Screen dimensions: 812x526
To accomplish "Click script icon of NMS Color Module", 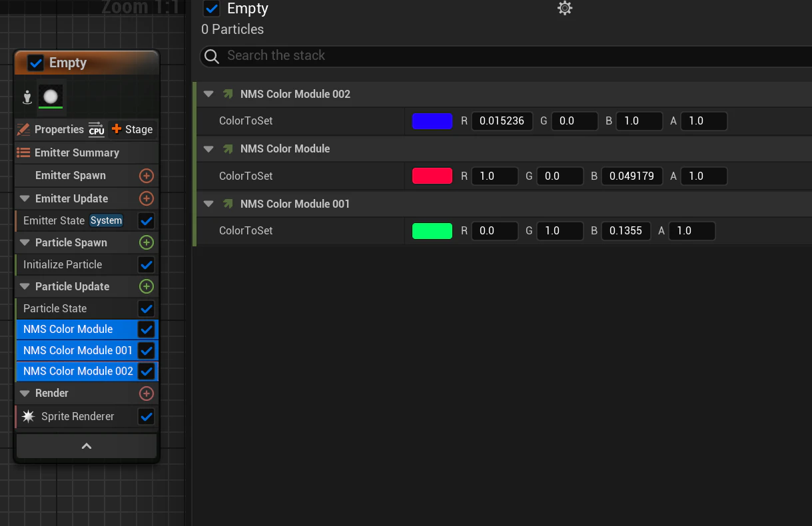I will [x=228, y=148].
